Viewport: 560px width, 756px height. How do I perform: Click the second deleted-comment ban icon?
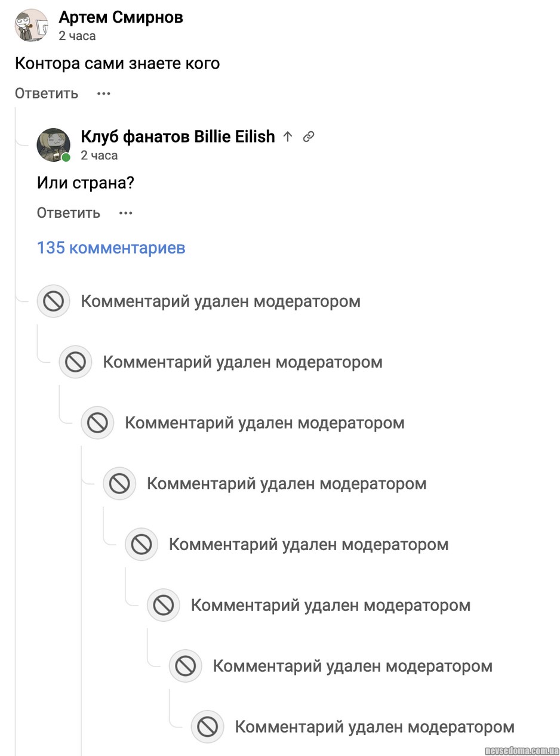[75, 362]
